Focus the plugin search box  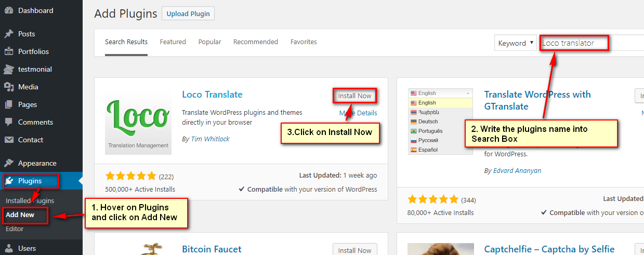click(592, 43)
